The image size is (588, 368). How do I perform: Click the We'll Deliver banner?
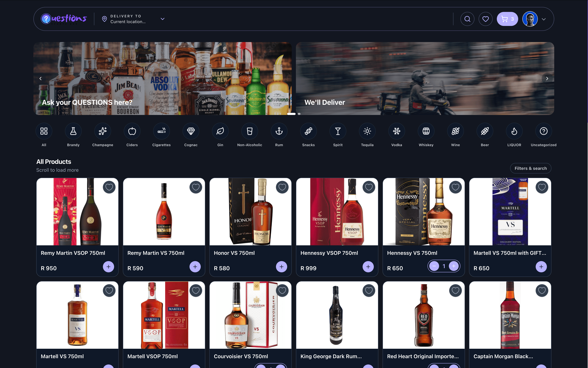coord(425,78)
